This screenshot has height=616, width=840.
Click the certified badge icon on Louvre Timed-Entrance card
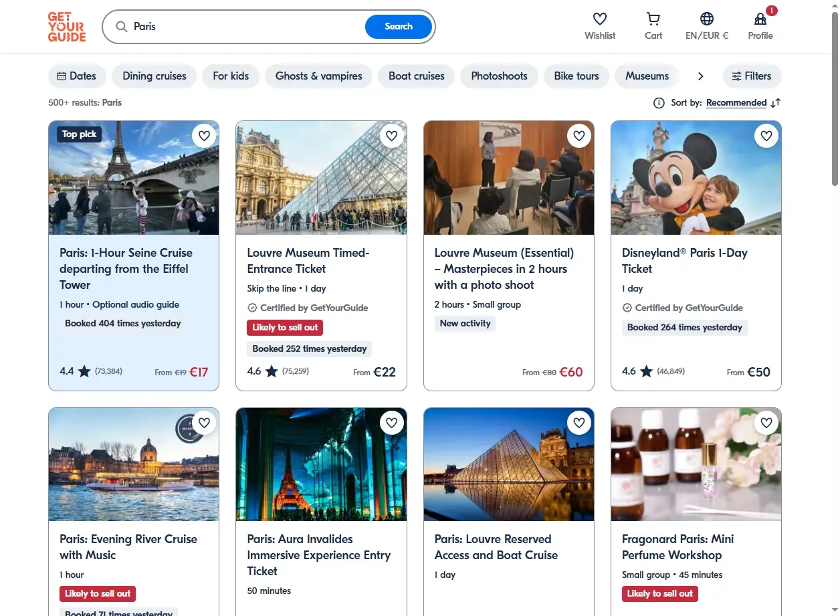[252, 308]
